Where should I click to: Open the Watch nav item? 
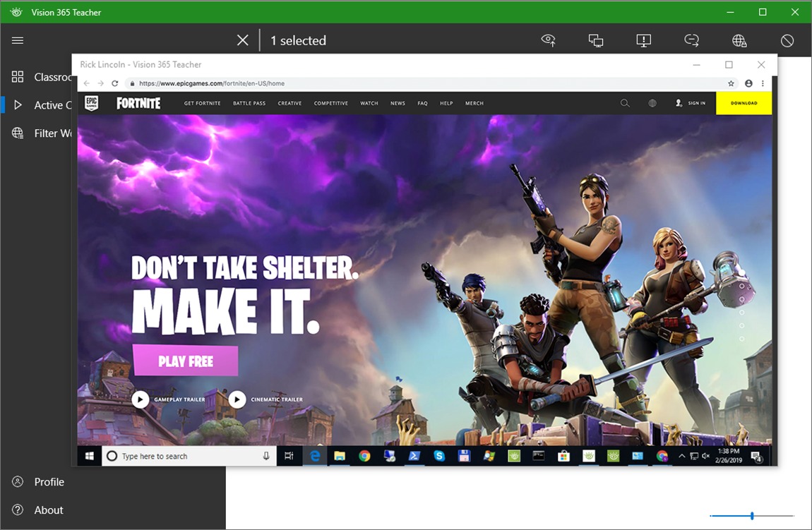click(x=369, y=104)
